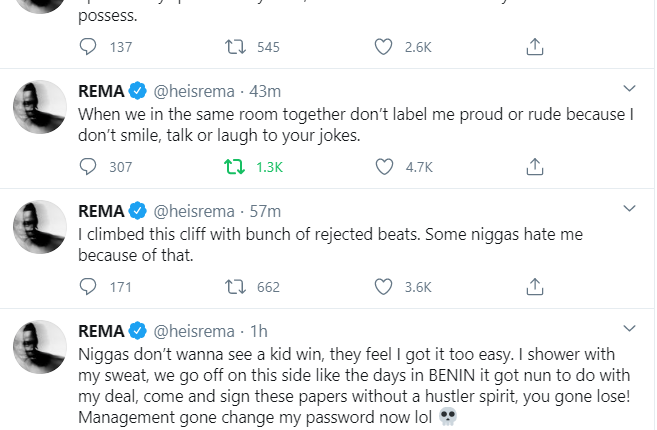
Task: Expand the caret menu on the 1h tweet
Action: point(628,329)
